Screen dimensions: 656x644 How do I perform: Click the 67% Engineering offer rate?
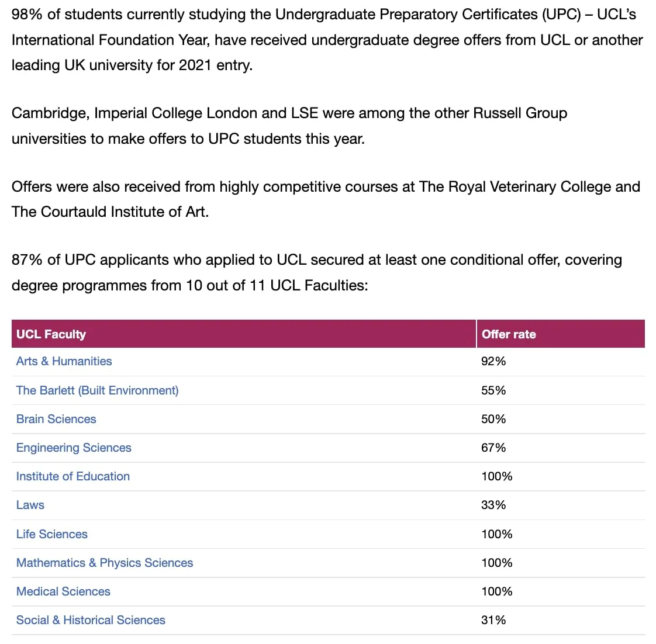[493, 448]
